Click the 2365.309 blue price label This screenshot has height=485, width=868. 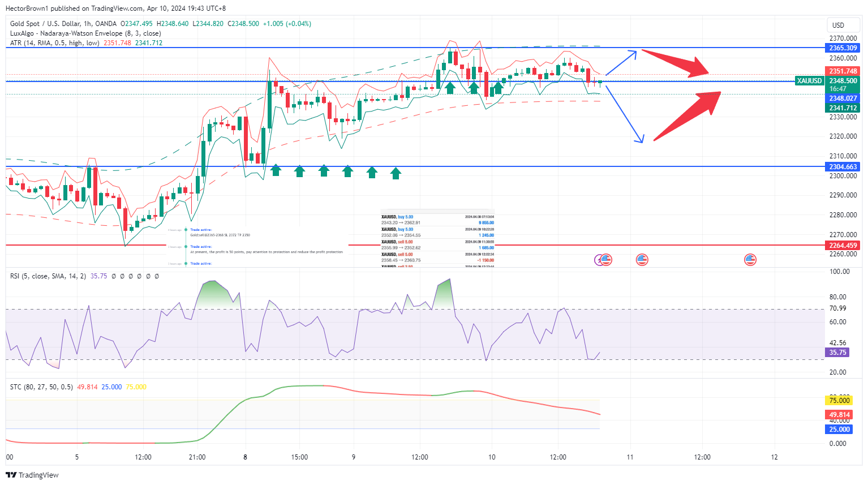(x=843, y=48)
